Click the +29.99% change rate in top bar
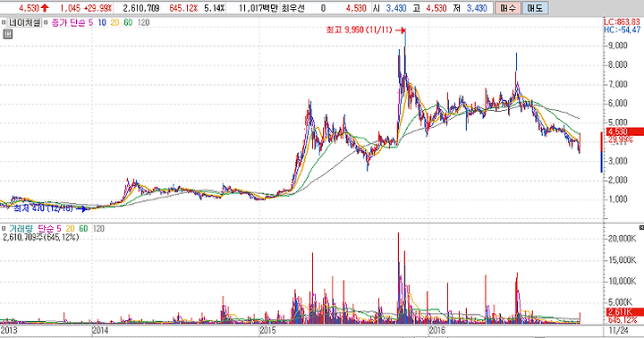This screenshot has height=338, width=644. [98, 8]
